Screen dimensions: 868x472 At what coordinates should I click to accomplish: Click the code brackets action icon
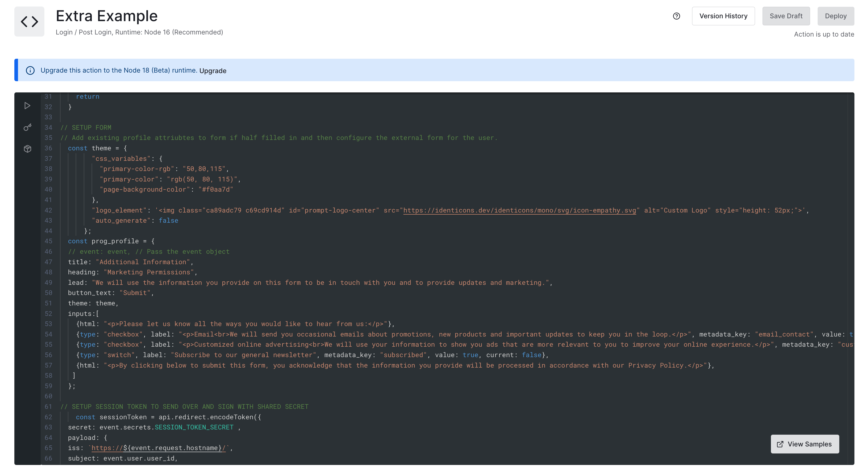tap(29, 22)
